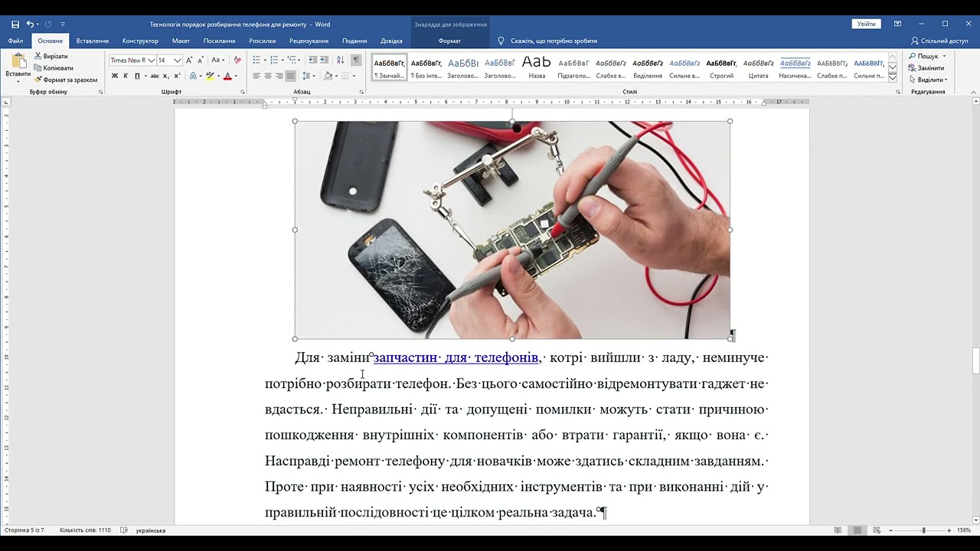Apply the Назва style
Image resolution: width=980 pixels, height=551 pixels.
coord(537,67)
